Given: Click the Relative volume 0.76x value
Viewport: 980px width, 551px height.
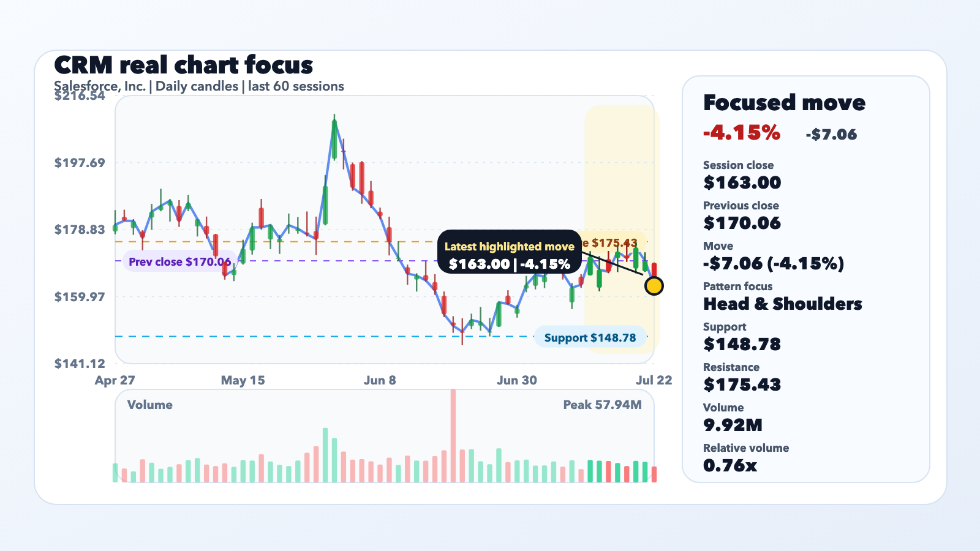Looking at the screenshot, I should click(x=730, y=465).
